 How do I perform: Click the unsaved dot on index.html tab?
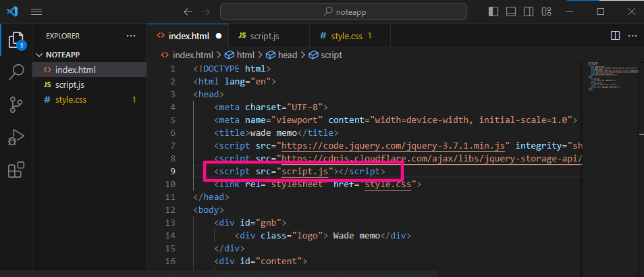click(219, 36)
